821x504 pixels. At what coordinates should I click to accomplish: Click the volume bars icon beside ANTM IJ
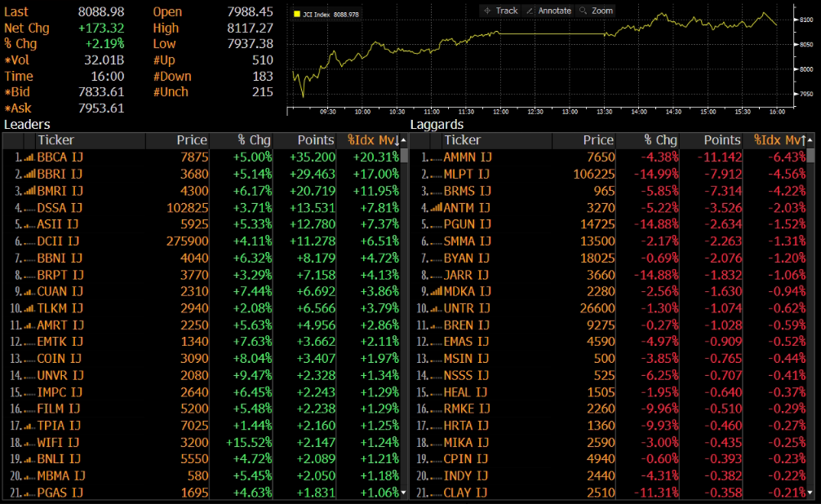[436, 208]
